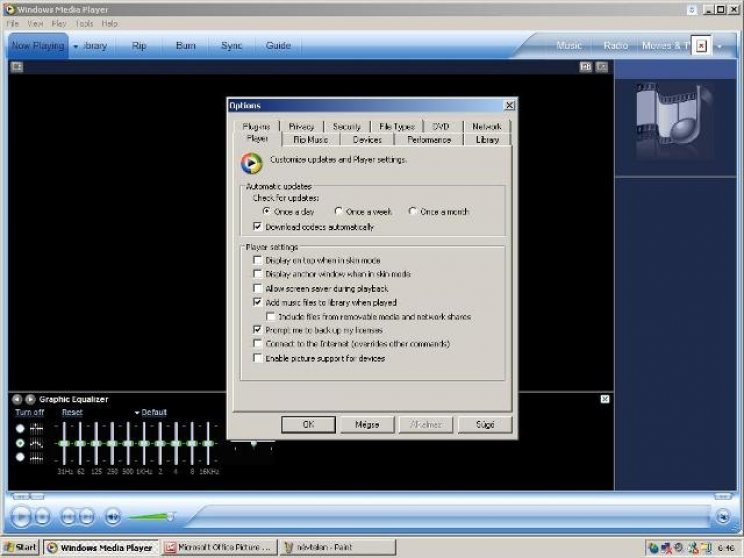The height and width of the screenshot is (558, 744).
Task: Click OK in the Options dialog
Action: click(308, 424)
